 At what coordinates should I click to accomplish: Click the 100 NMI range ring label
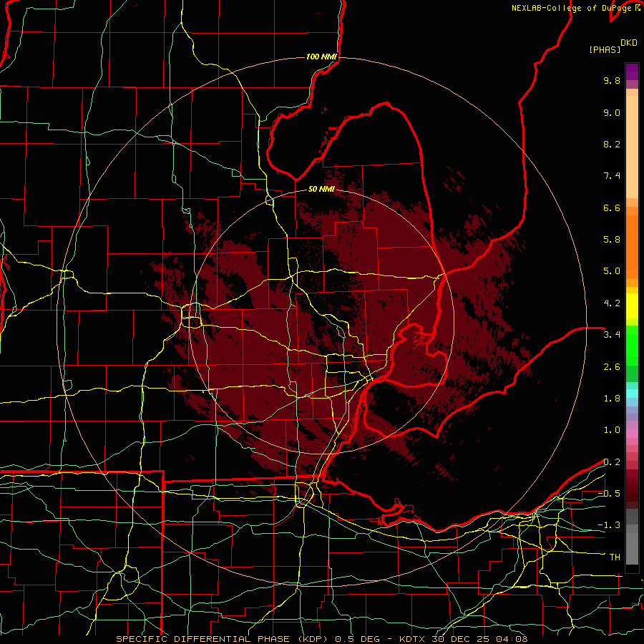click(321, 57)
